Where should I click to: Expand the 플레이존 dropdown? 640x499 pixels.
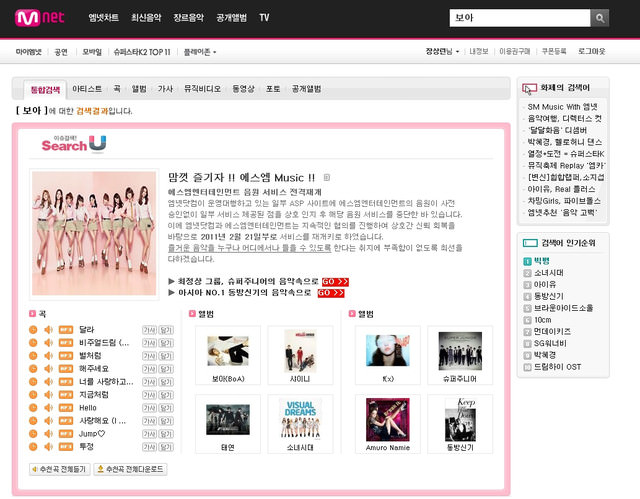[200, 52]
